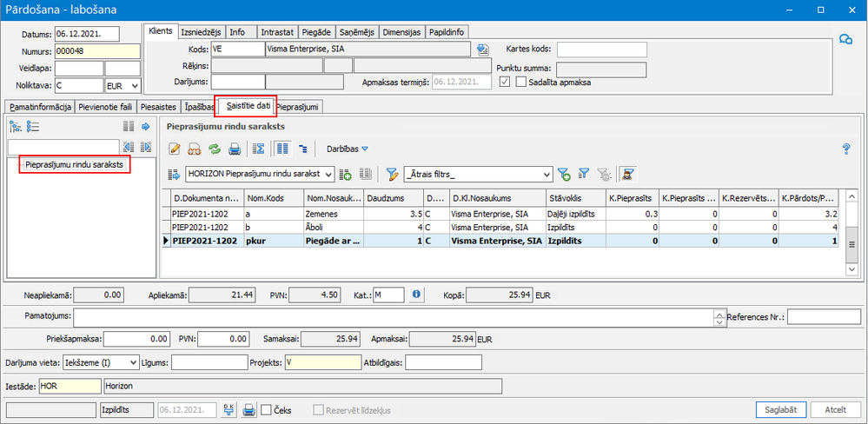Toggle the Čeks checkbox
This screenshot has height=424, width=868.
[267, 409]
